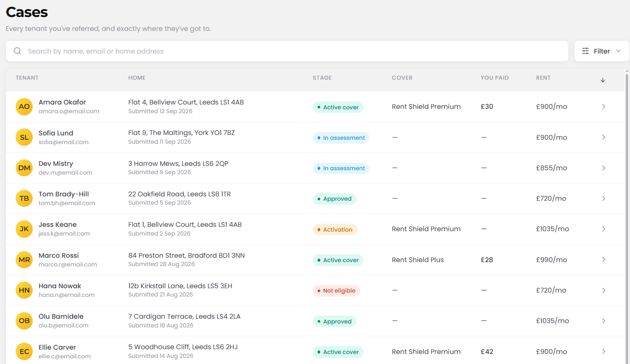Click the £42 paid amount
Screen dimensions: 630x364
tap(487, 352)
